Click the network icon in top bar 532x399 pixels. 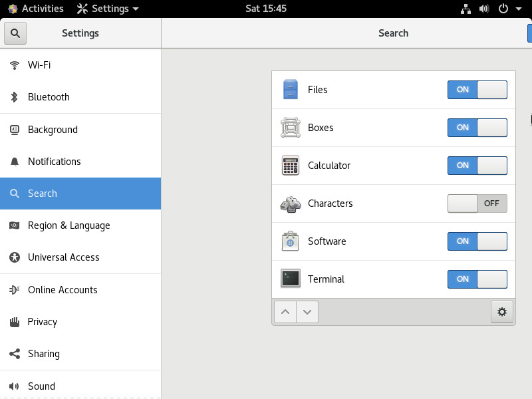click(x=465, y=9)
